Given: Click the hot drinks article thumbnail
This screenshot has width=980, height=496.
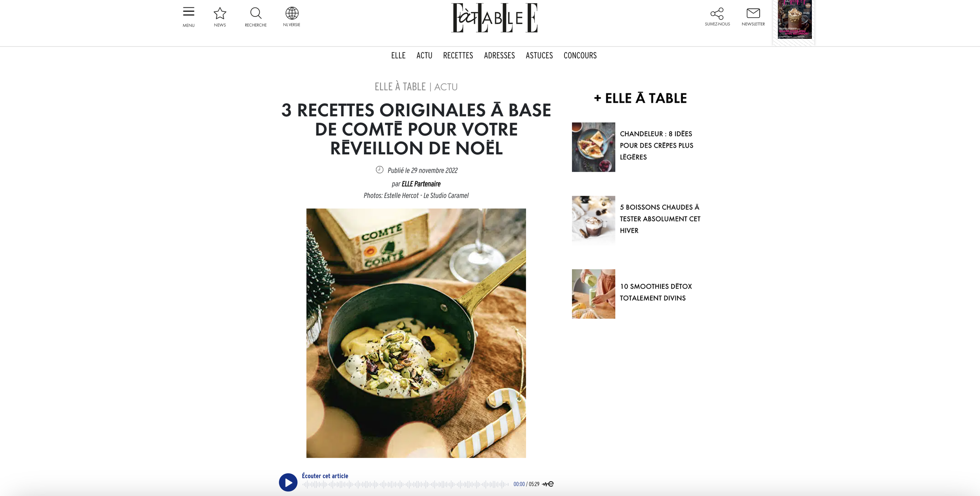Looking at the screenshot, I should point(593,221).
